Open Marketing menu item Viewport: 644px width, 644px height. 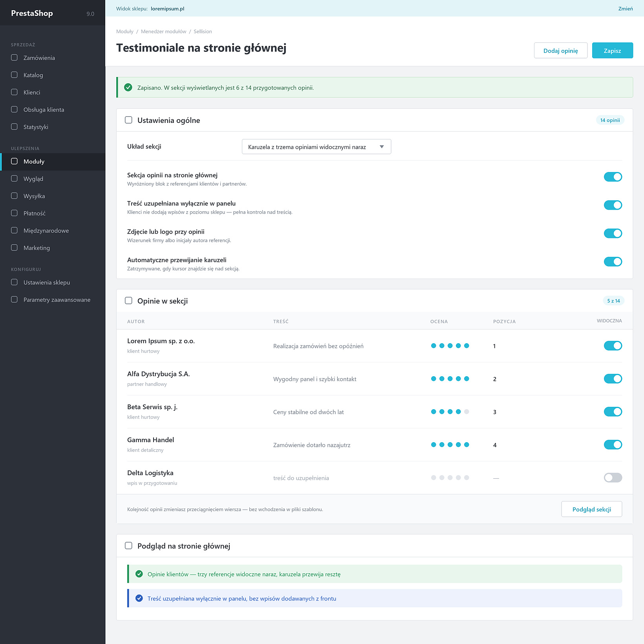click(x=53, y=248)
